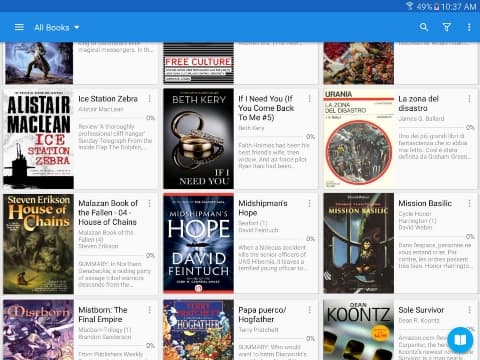Open the hamburger navigation menu
The height and width of the screenshot is (360, 480).
[x=19, y=27]
